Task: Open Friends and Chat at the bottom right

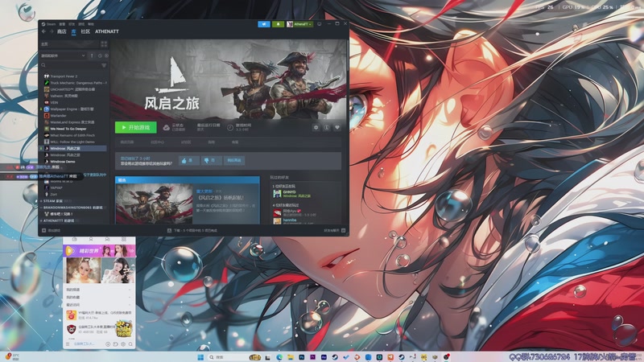Action: pos(335,231)
